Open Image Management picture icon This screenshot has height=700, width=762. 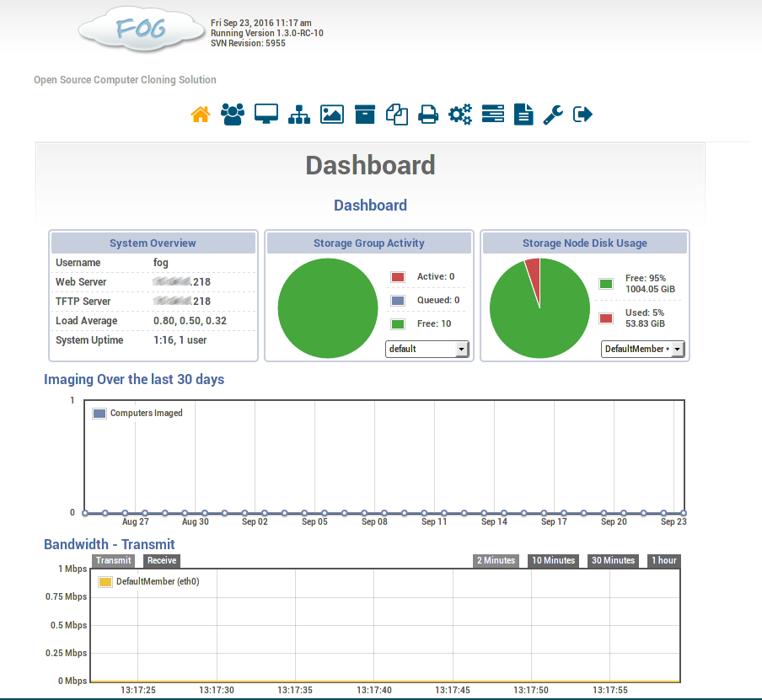[x=332, y=115]
